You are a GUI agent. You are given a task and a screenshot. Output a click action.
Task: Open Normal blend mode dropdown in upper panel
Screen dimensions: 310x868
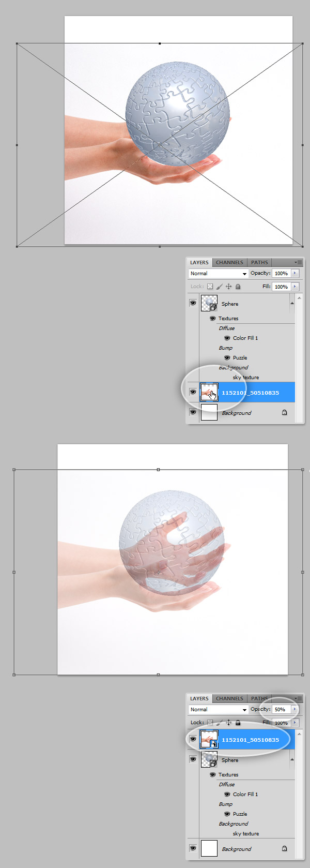pos(219,274)
